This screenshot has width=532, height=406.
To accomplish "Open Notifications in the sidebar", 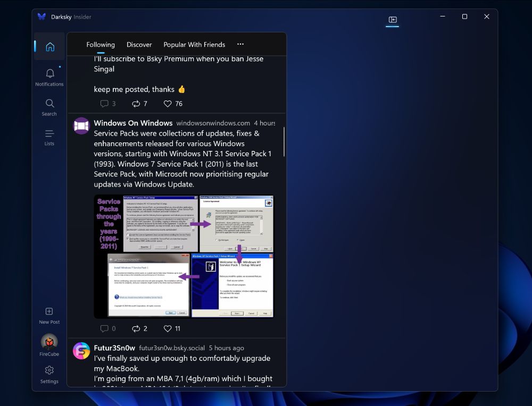I will (x=49, y=77).
